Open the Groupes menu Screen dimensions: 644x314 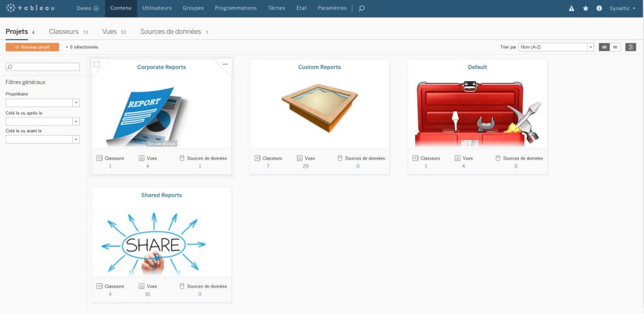(193, 8)
